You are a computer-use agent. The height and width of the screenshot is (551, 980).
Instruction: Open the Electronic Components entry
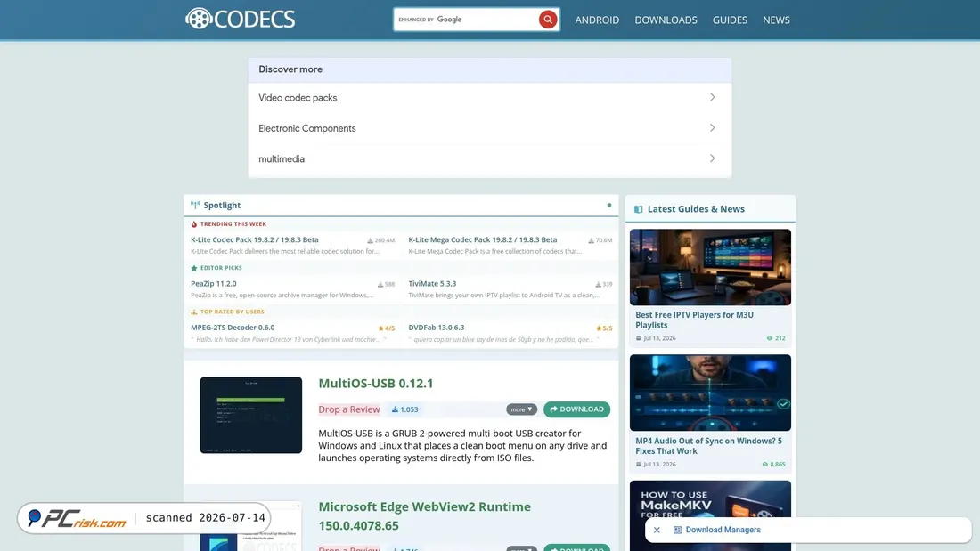point(489,128)
